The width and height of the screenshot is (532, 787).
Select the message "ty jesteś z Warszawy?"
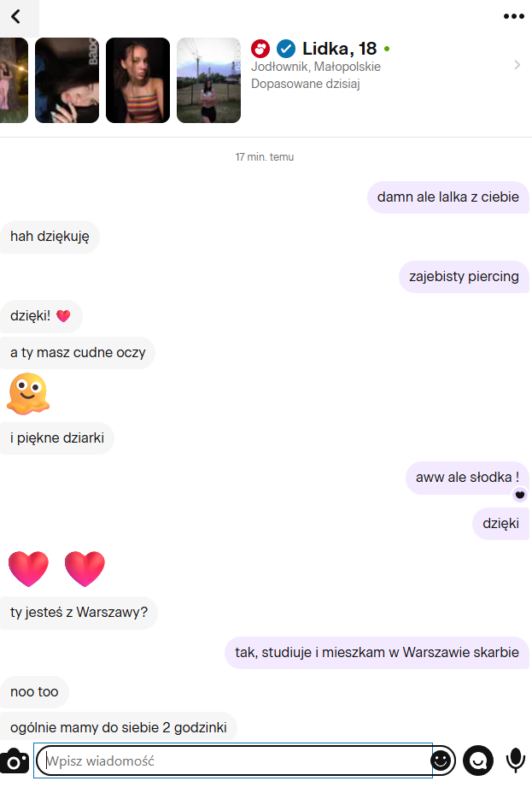pyautogui.click(x=79, y=613)
